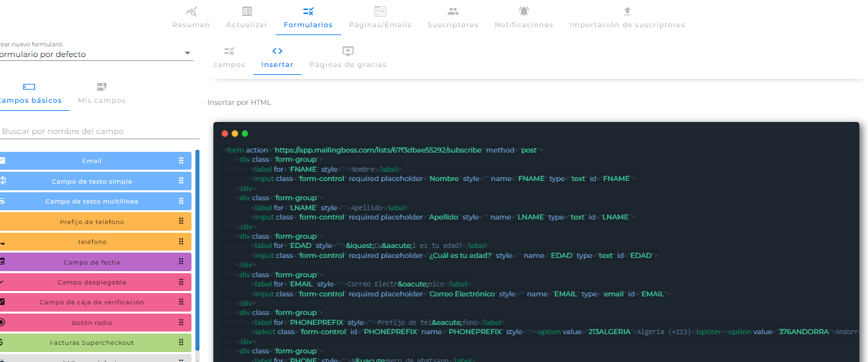Select the Prefijo de teléfono field
Screen dimensions: 868x362
tap(95, 221)
